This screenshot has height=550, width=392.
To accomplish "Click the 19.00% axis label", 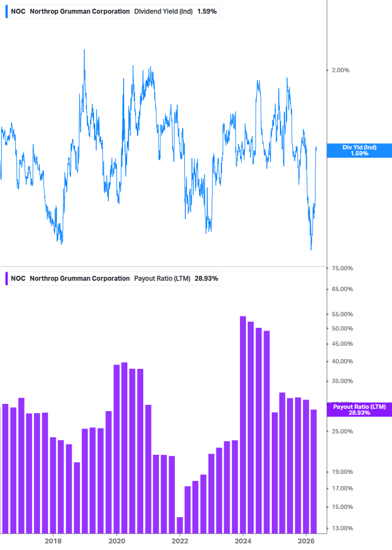I will click(x=342, y=472).
